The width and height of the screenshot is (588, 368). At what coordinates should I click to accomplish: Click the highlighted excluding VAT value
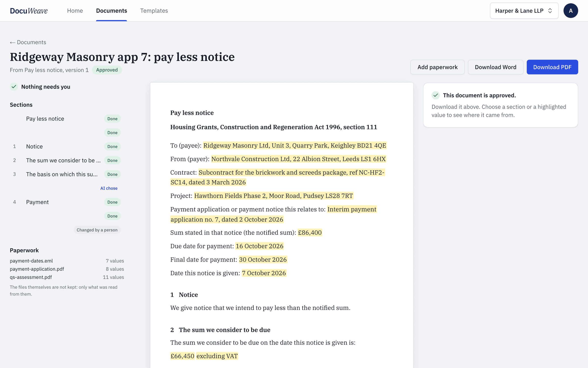point(217,356)
